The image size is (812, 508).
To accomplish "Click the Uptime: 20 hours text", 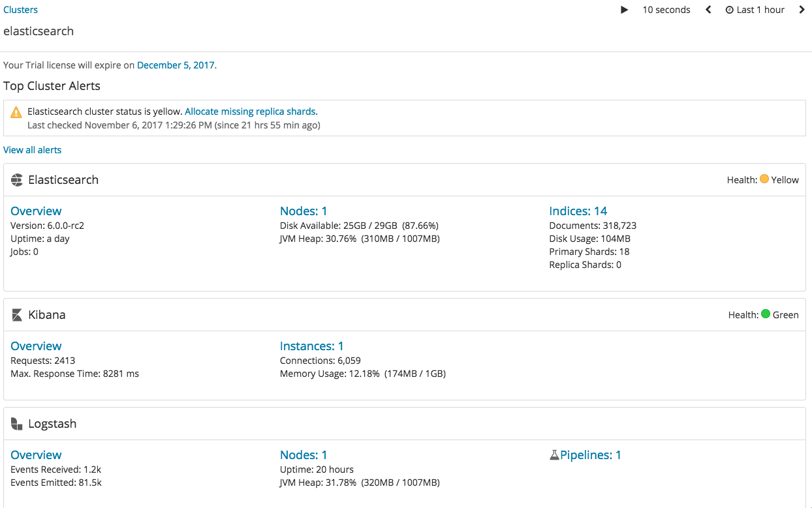I will click(317, 470).
